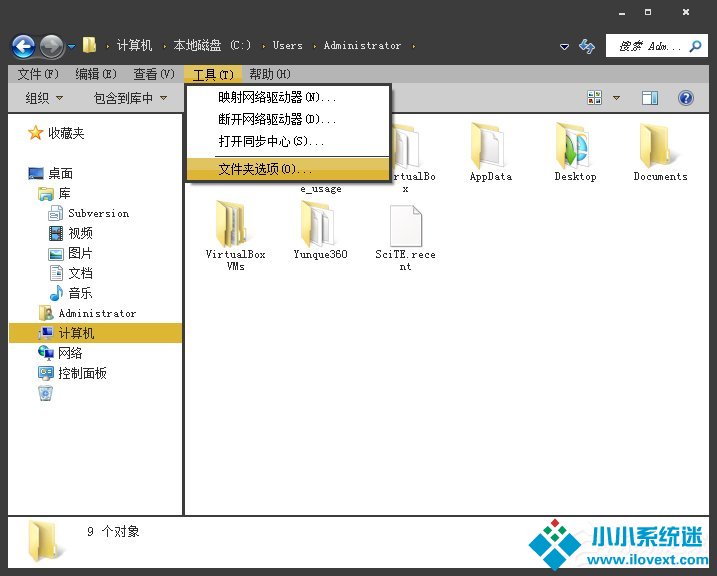The height and width of the screenshot is (576, 717).
Task: Close the explorer window
Action: point(685,12)
